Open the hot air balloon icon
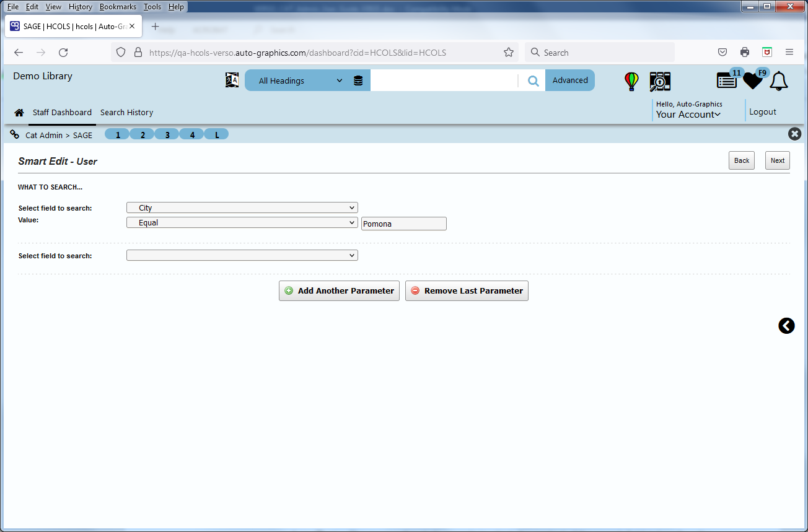808x532 pixels. (631, 81)
